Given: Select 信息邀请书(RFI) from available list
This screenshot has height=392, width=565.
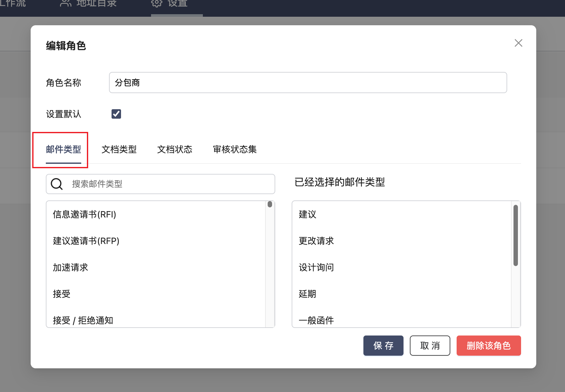Looking at the screenshot, I should (85, 215).
